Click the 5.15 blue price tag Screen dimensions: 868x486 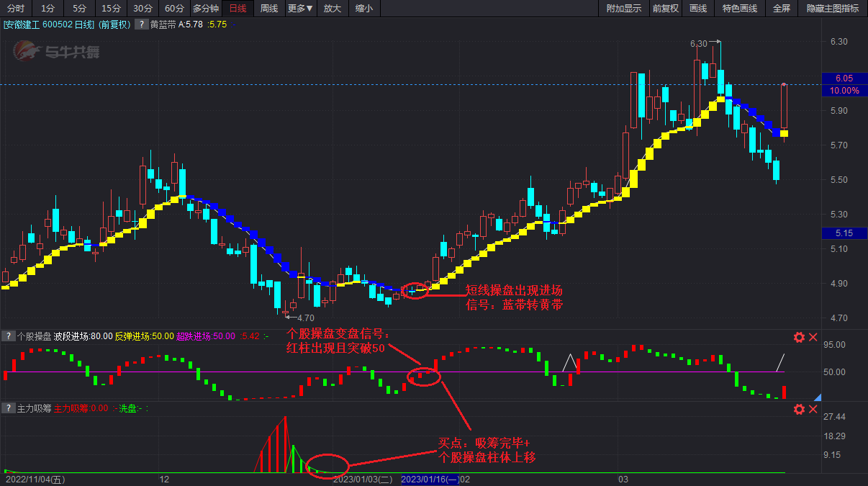(844, 233)
